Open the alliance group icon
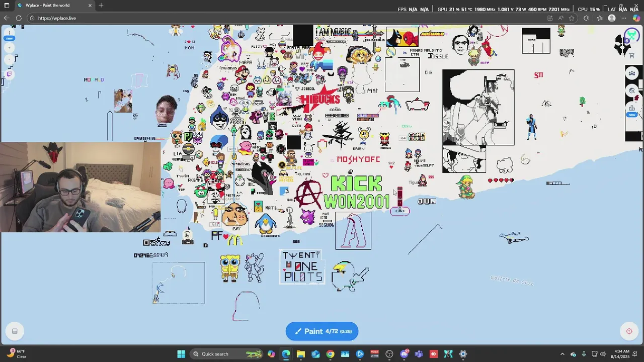The height and width of the screenshot is (362, 644). coord(632,73)
